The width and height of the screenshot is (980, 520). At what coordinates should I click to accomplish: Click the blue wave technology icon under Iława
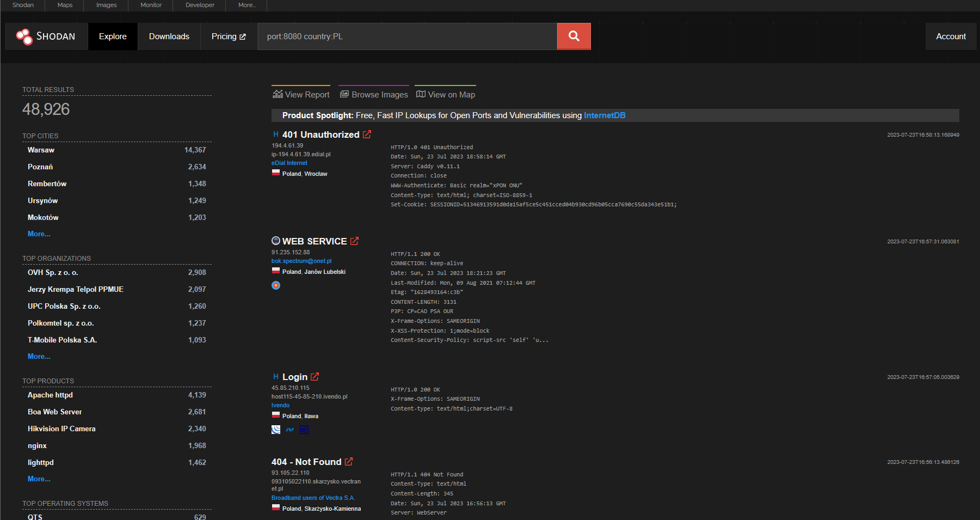pyautogui.click(x=290, y=430)
